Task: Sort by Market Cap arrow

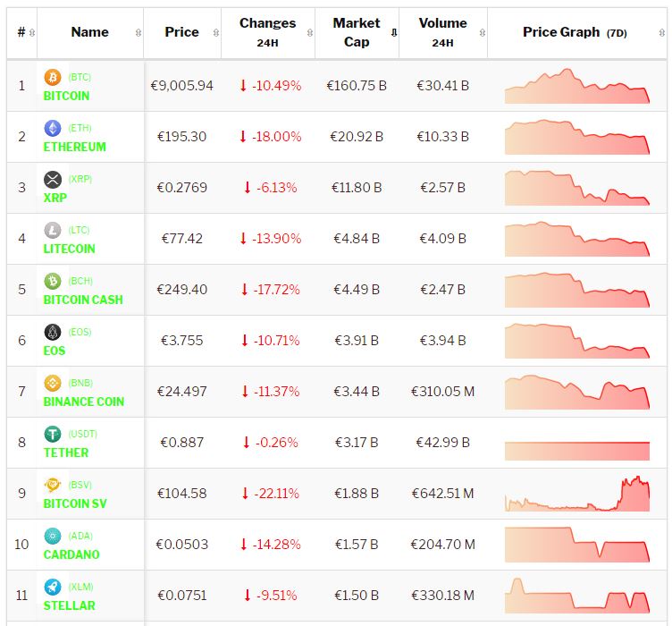Action: (394, 33)
